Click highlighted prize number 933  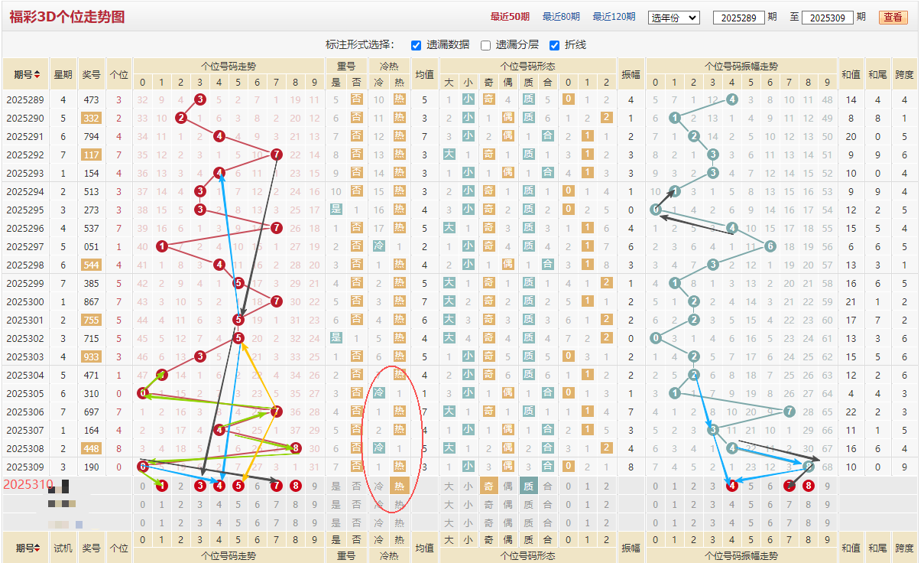(92, 356)
